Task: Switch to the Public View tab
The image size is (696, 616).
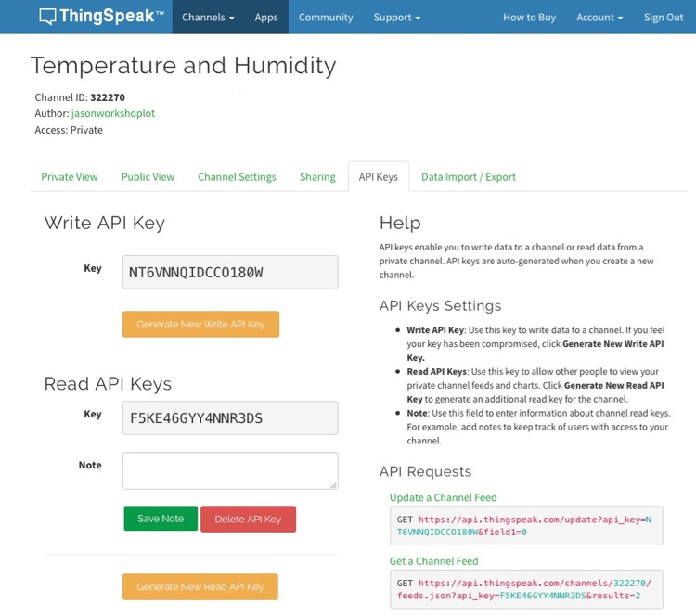Action: coord(148,176)
